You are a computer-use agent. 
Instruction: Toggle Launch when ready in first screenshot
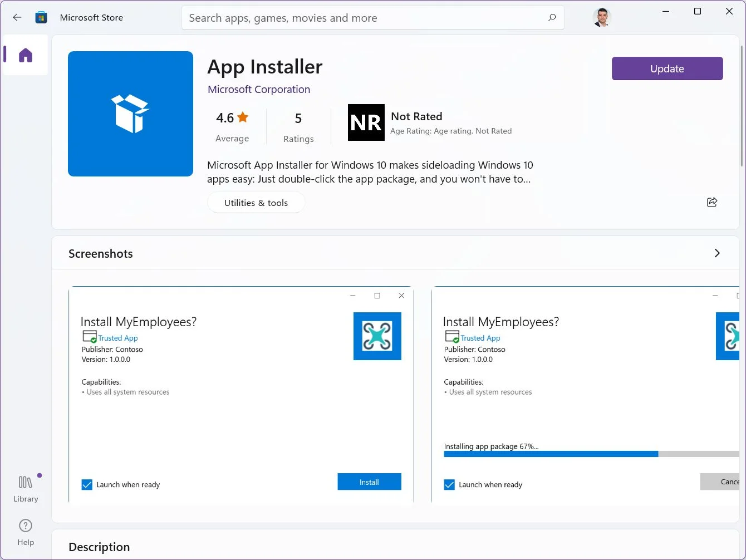pos(87,485)
